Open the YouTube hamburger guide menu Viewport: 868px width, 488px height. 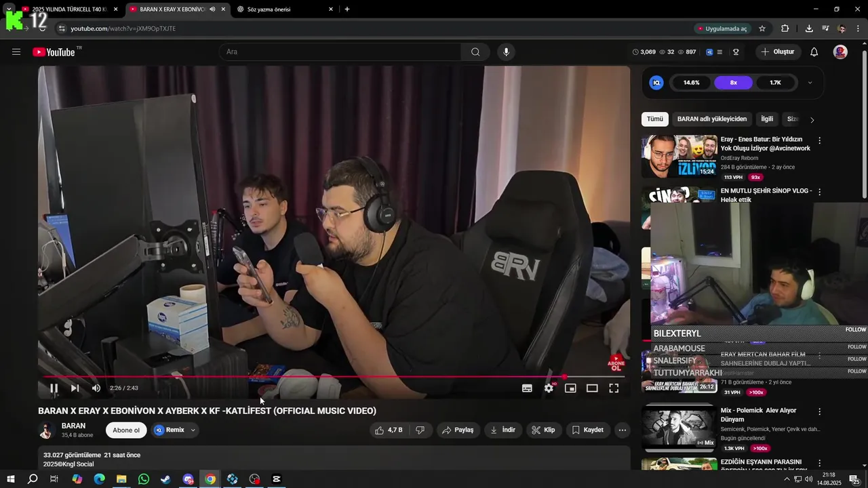point(16,52)
